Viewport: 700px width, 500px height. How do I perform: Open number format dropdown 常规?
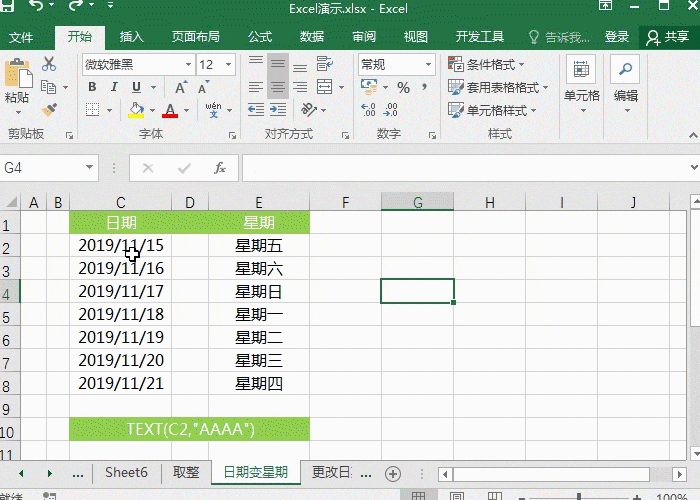coord(428,65)
